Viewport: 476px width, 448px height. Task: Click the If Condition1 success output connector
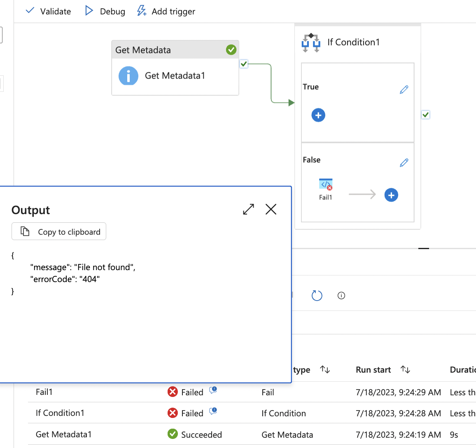[426, 115]
